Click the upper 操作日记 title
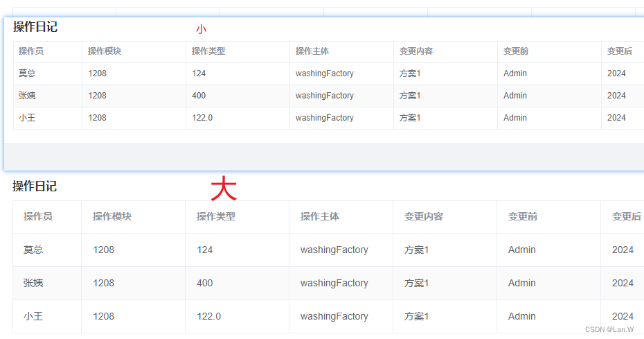 pos(35,27)
